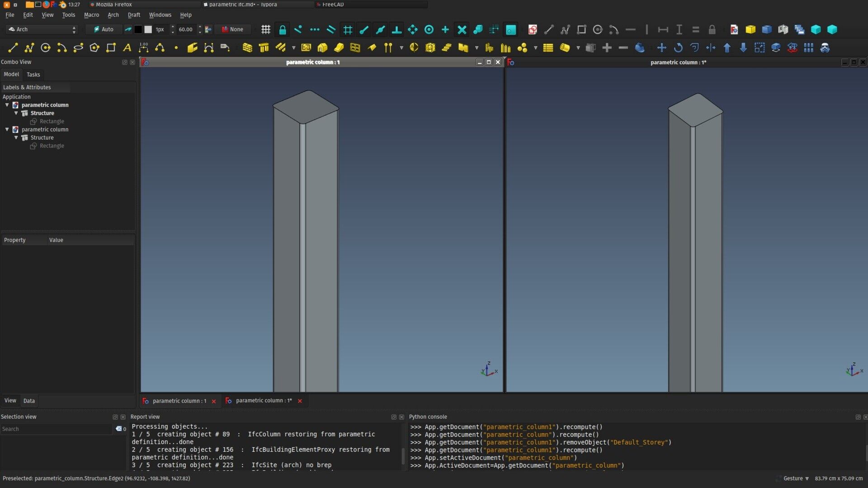
Task: Select the Draft Text tool
Action: tap(127, 48)
